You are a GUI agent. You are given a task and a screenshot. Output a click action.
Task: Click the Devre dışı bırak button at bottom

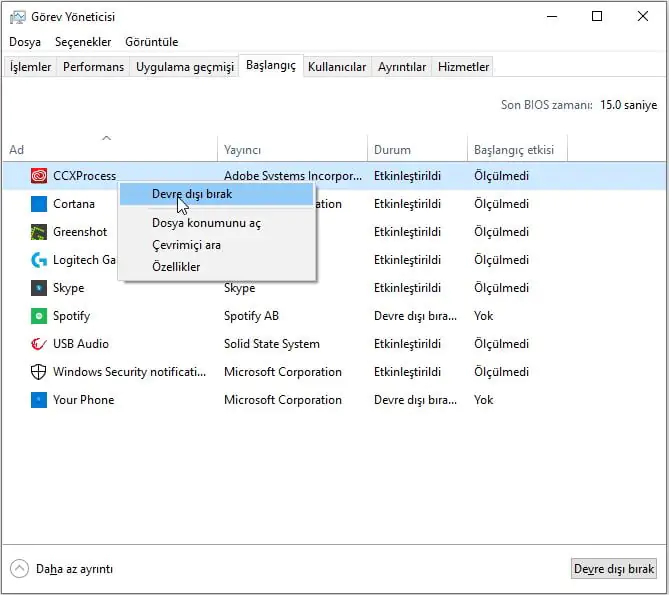tap(614, 569)
